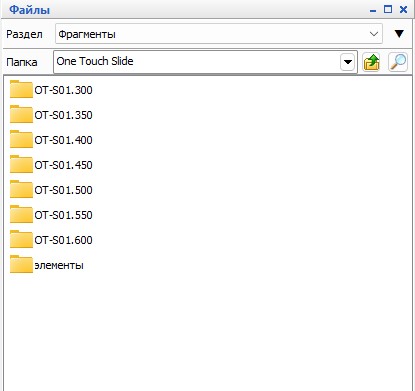Open the Папка dropdown arrow

coord(347,62)
